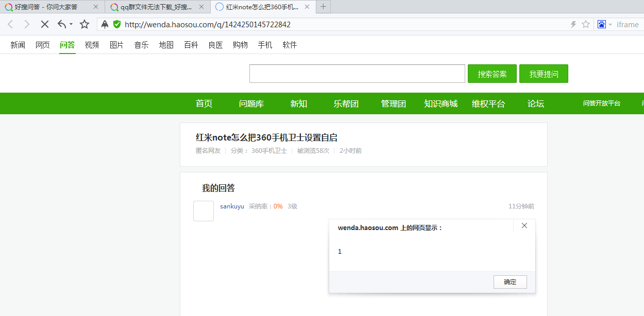
Task: Click the iframe search box text
Action: click(x=628, y=25)
